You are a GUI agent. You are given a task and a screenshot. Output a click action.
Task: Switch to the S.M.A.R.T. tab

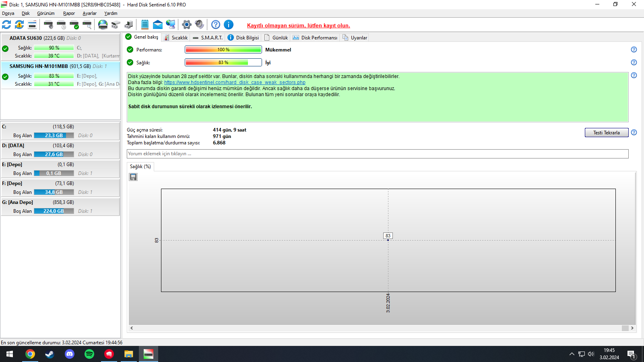tap(208, 37)
